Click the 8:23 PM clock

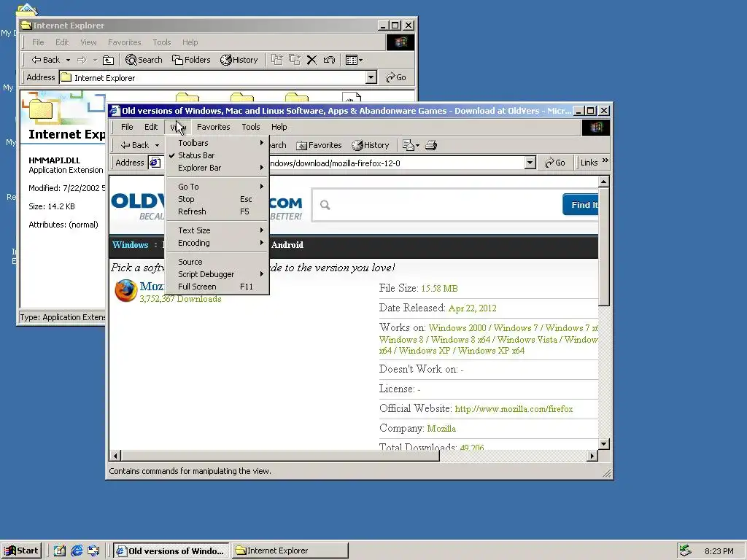719,551
